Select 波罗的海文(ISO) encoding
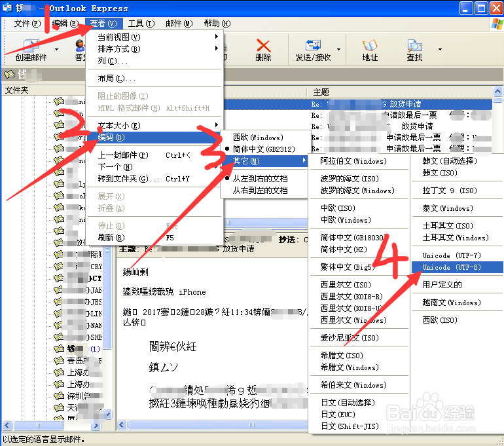 pyautogui.click(x=359, y=179)
